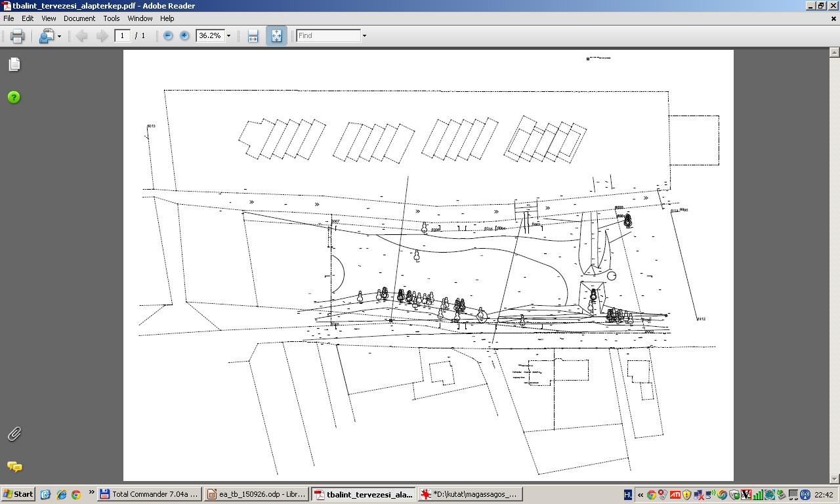Click the ATI tray icon
Image resolution: width=840 pixels, height=504 pixels.
pos(675,495)
